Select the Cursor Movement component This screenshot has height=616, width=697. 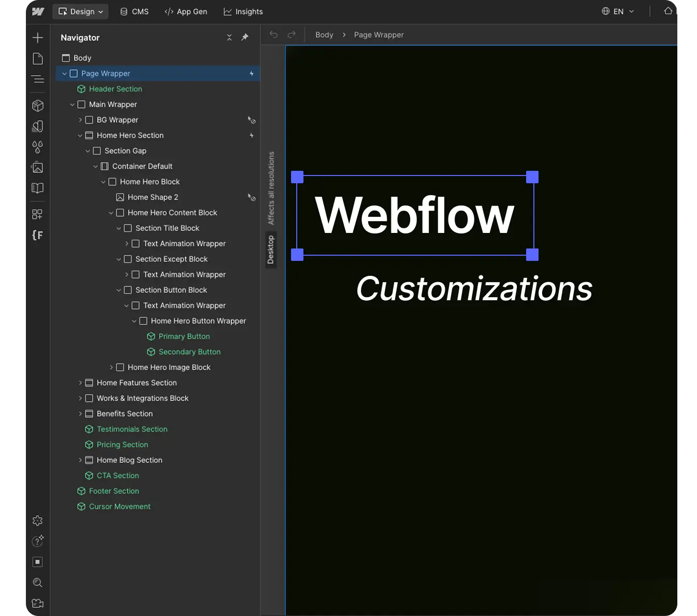[x=157, y=507]
